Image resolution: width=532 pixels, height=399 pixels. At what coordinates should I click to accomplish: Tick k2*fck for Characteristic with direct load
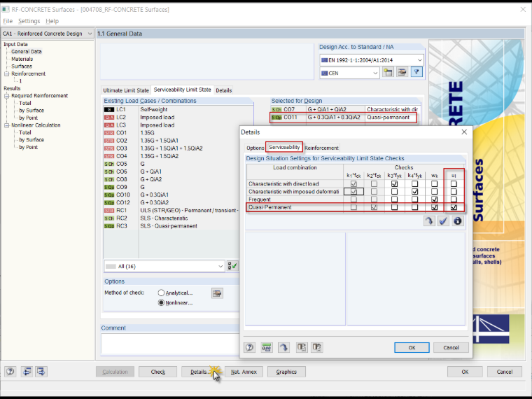coord(374,184)
